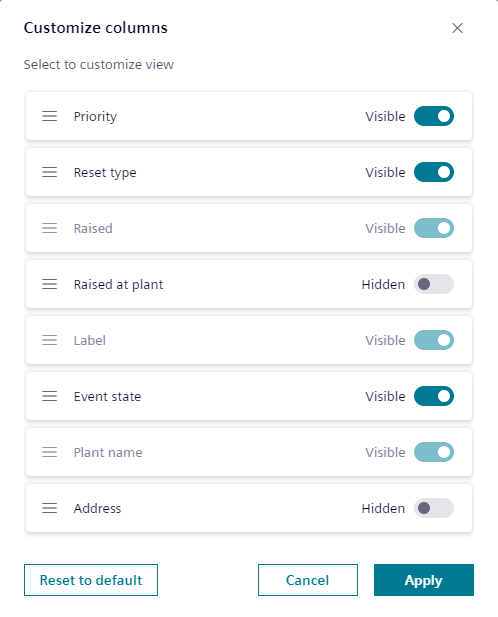This screenshot has width=498, height=617.
Task: Toggle Reset type column visibility off
Action: 434,172
